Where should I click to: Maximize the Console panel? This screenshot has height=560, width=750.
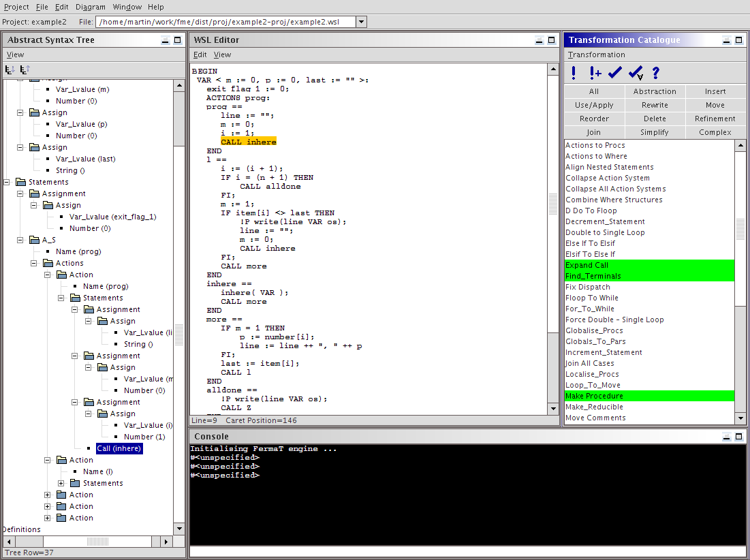(x=739, y=437)
